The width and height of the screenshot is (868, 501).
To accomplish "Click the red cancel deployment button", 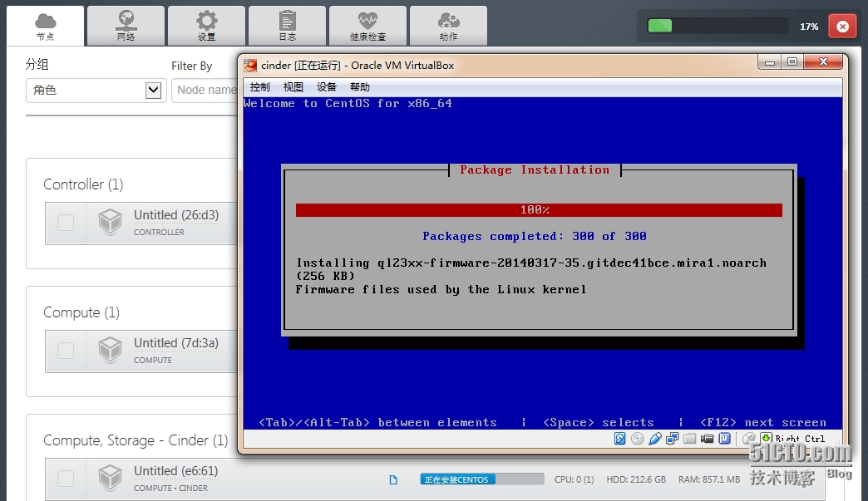I will [842, 26].
